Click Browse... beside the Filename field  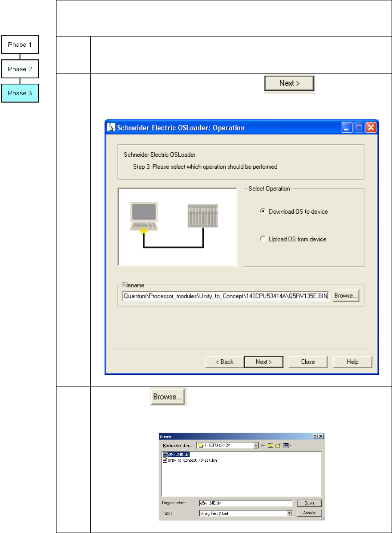coord(345,296)
